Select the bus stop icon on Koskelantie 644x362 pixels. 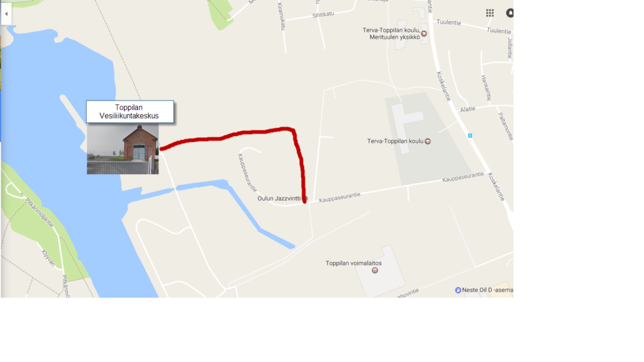(470, 136)
